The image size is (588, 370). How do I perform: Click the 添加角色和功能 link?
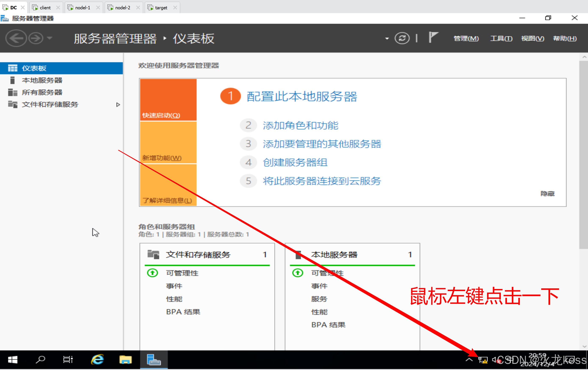point(300,125)
